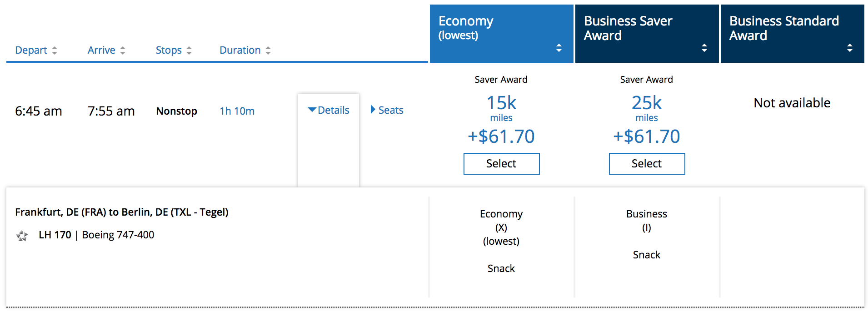This screenshot has width=868, height=313.
Task: Select the 25k miles Business Saver fare
Action: tap(647, 164)
